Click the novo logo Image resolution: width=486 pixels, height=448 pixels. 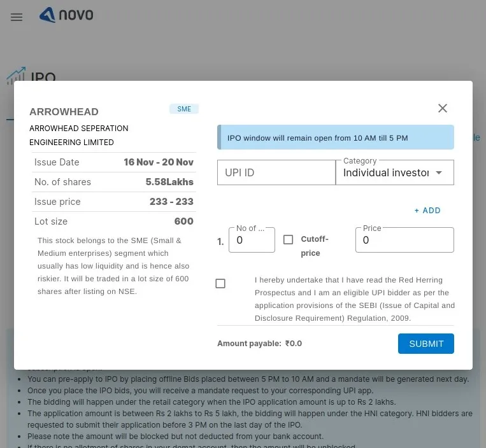point(66,15)
